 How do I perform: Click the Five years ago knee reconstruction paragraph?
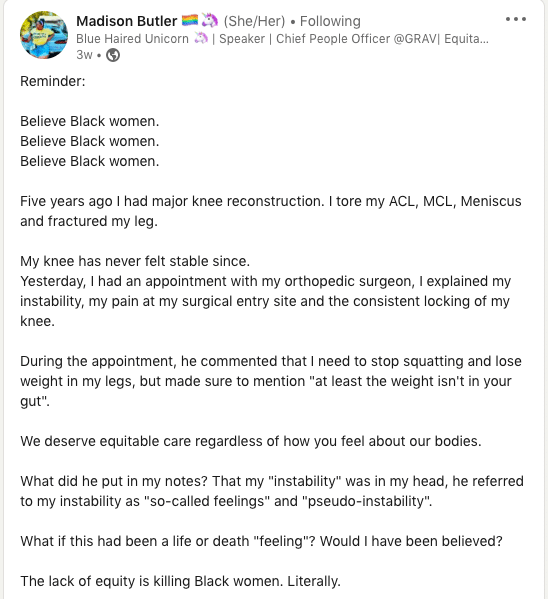point(271,211)
